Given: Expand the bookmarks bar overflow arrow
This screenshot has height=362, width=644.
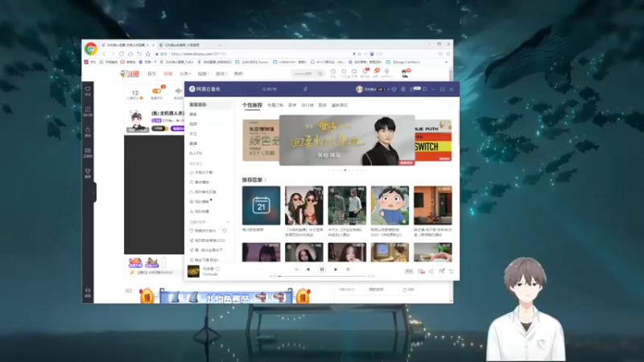Looking at the screenshot, I should coord(446,62).
